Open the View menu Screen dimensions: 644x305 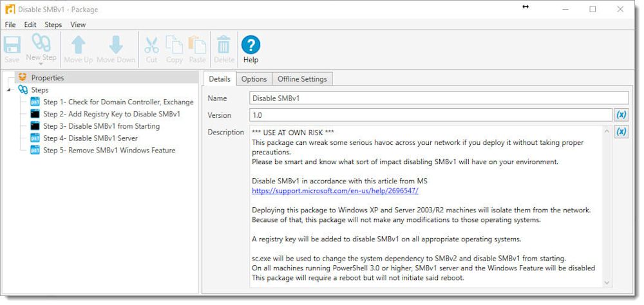tap(78, 24)
